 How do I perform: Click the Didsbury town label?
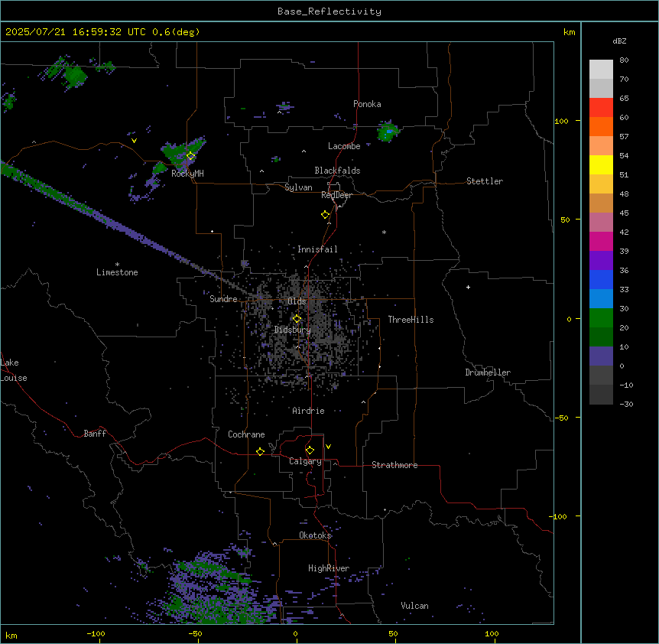[x=293, y=330]
